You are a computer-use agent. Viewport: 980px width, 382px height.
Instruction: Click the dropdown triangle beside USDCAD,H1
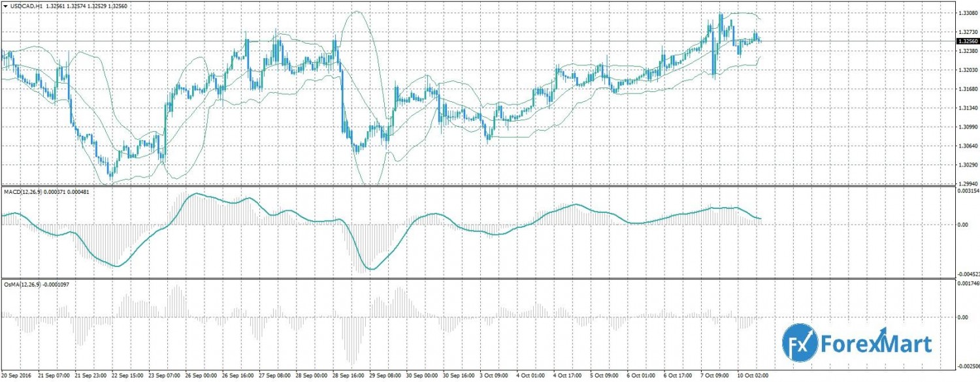(x=5, y=5)
